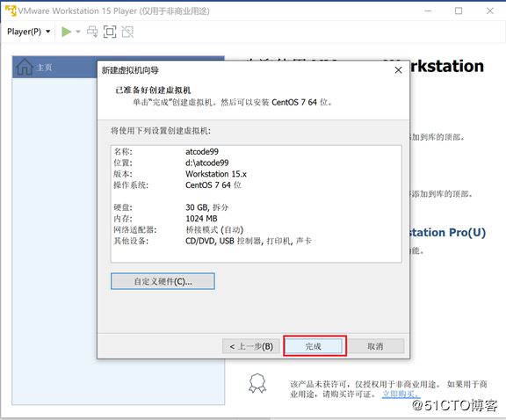Click the Unity mode toolbar icon
The image size is (506, 420).
point(127,32)
